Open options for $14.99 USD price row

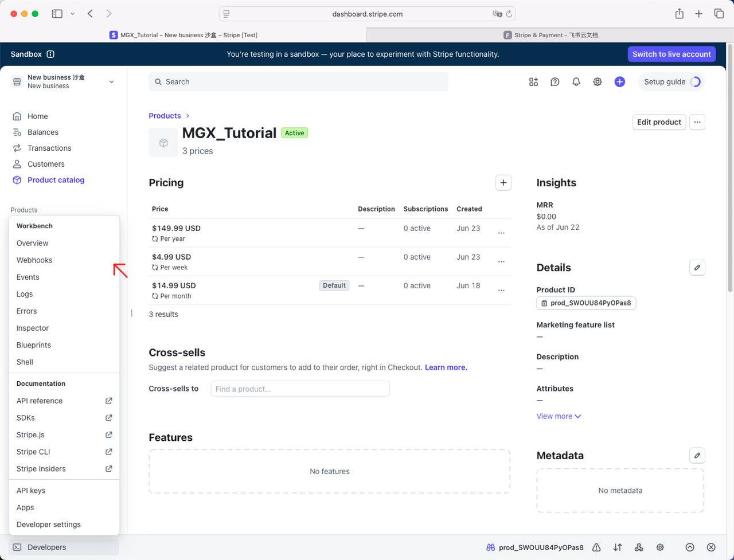point(501,291)
